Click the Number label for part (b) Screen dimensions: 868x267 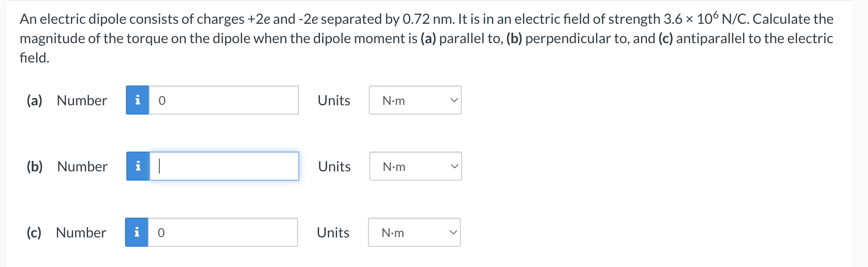pyautogui.click(x=82, y=167)
